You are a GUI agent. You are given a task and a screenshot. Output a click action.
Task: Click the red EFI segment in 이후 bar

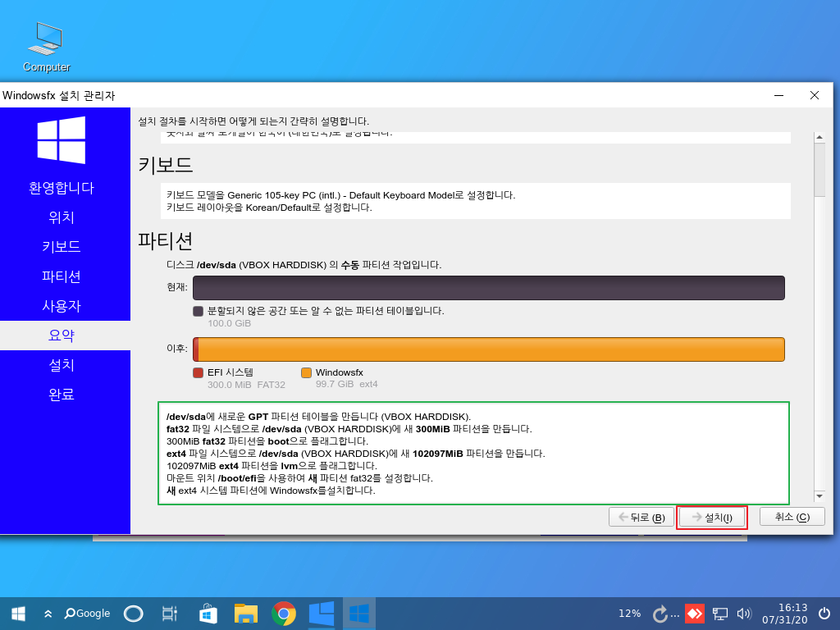(x=195, y=349)
